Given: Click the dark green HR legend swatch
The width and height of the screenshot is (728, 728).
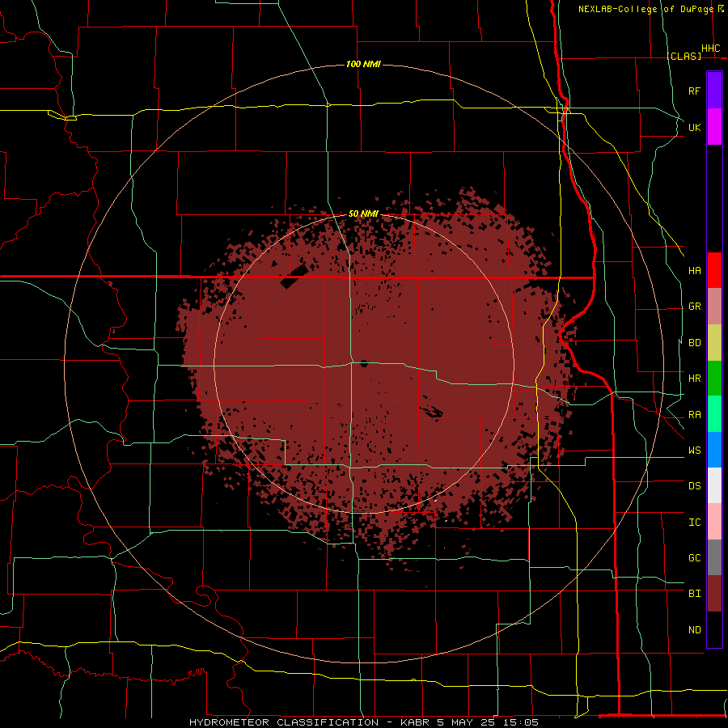Looking at the screenshot, I should click(714, 379).
